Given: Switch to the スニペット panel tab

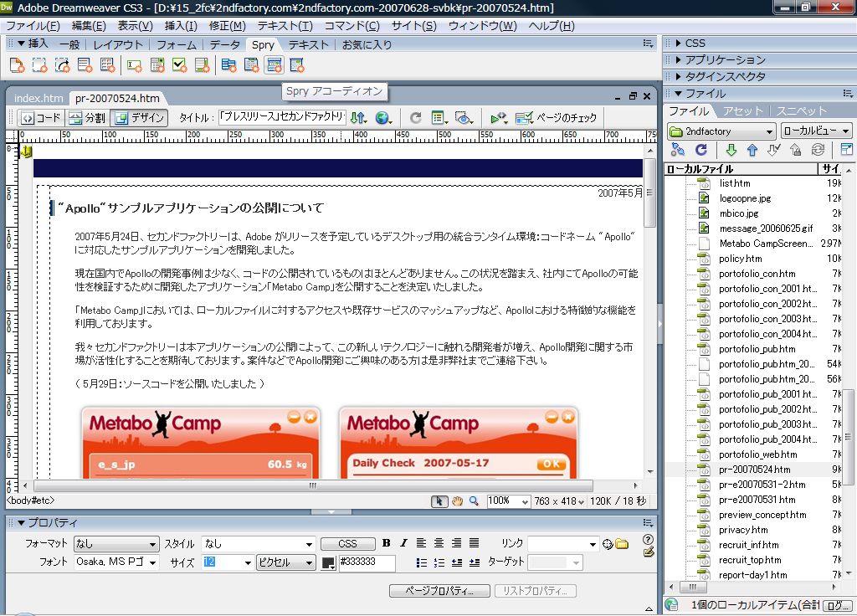Looking at the screenshot, I should pyautogui.click(x=802, y=111).
